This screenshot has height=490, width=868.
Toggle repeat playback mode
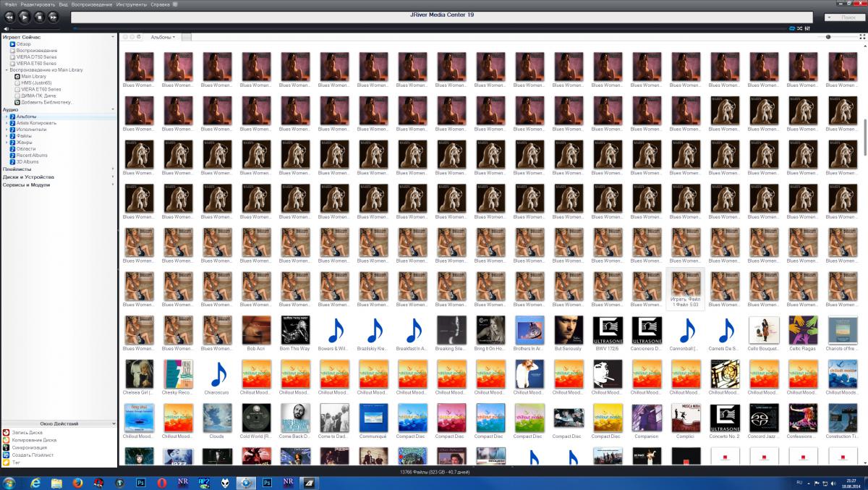(x=791, y=29)
